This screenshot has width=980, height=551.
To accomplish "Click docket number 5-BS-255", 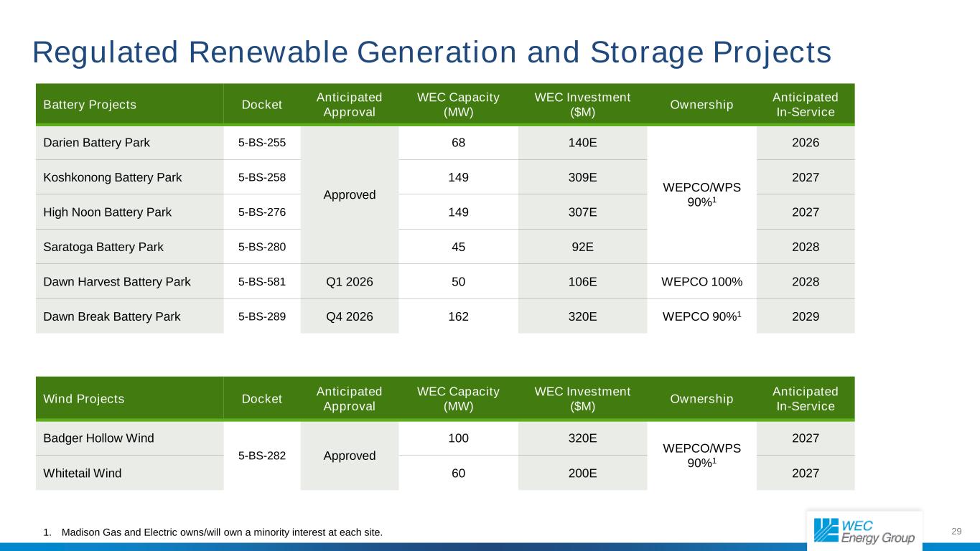I will pyautogui.click(x=262, y=142).
